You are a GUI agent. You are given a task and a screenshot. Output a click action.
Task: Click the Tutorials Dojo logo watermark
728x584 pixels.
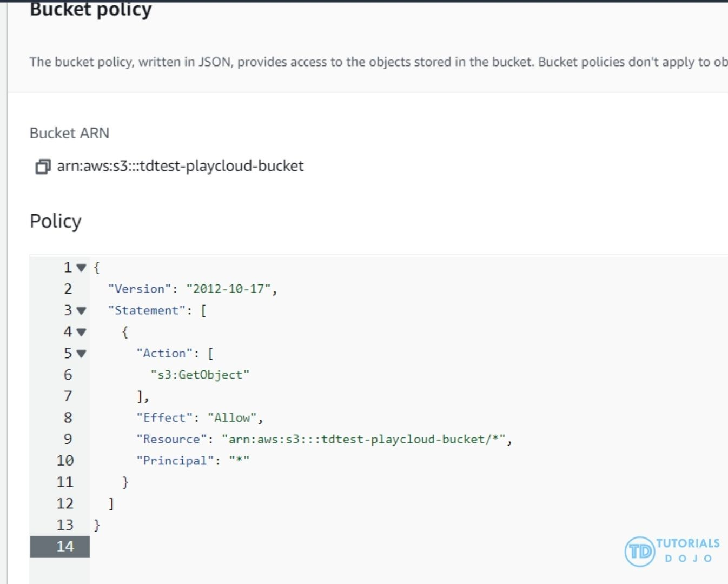coord(672,551)
